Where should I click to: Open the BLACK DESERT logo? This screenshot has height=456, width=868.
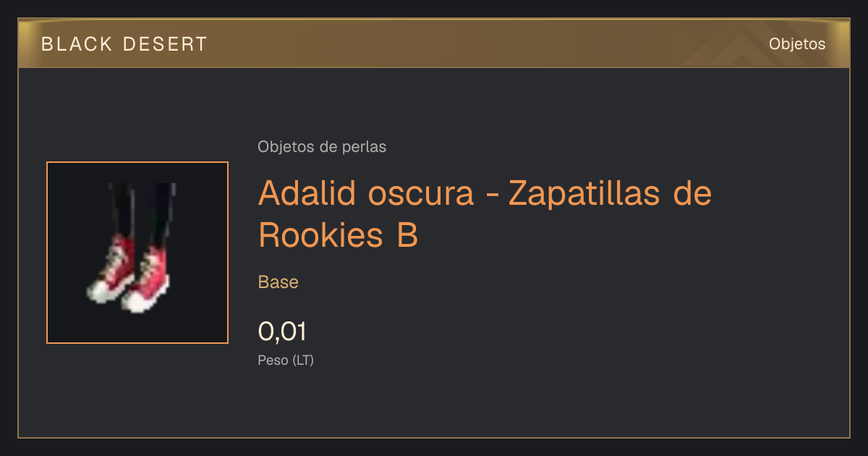[124, 44]
